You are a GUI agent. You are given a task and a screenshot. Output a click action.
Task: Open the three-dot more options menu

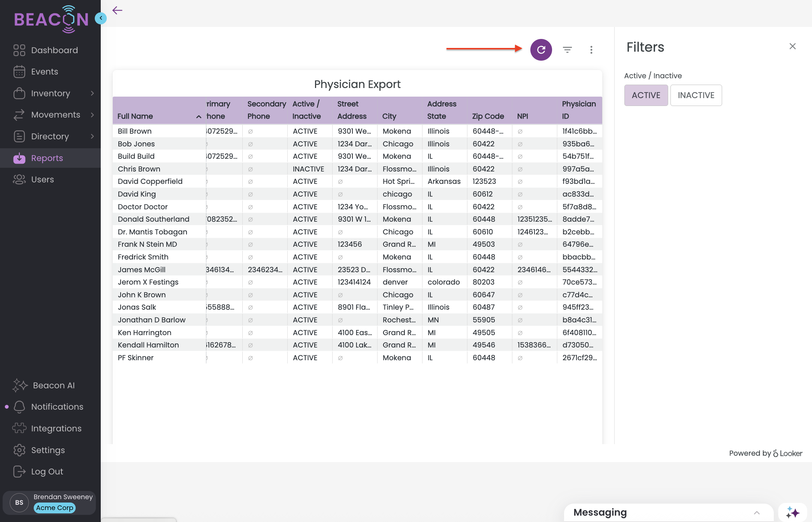[591, 50]
